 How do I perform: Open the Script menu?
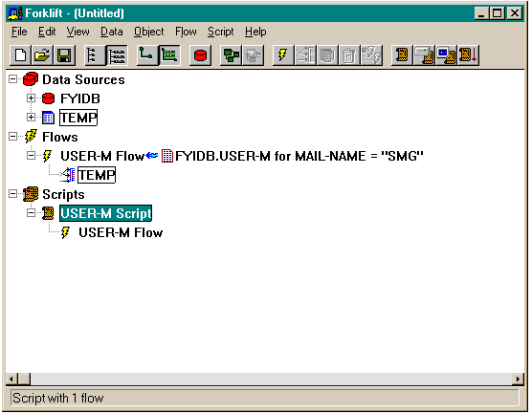click(220, 32)
